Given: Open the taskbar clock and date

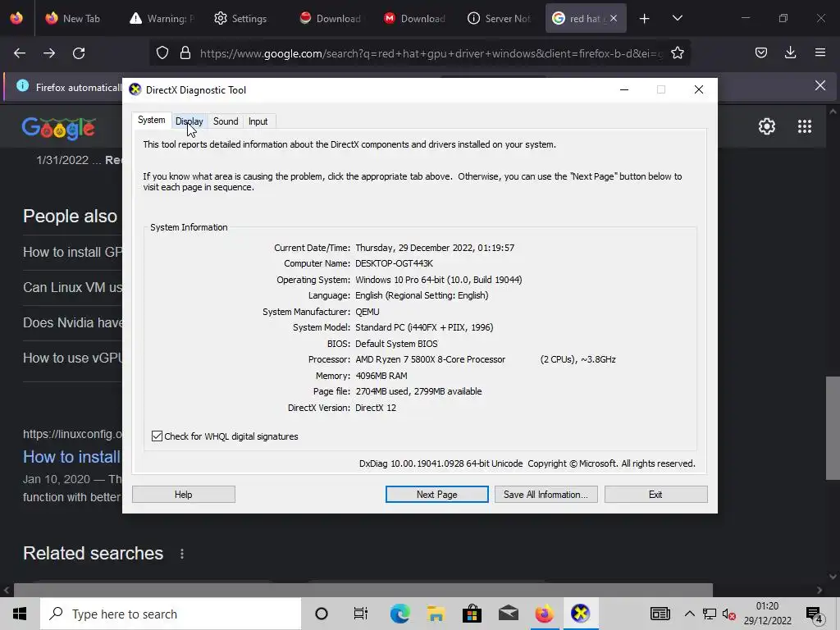Looking at the screenshot, I should point(767,614).
